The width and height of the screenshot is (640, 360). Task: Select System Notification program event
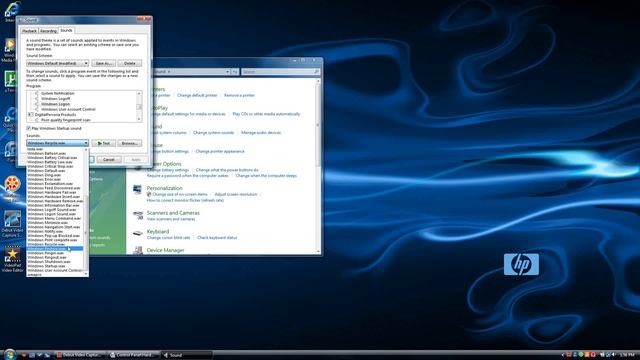tap(58, 93)
